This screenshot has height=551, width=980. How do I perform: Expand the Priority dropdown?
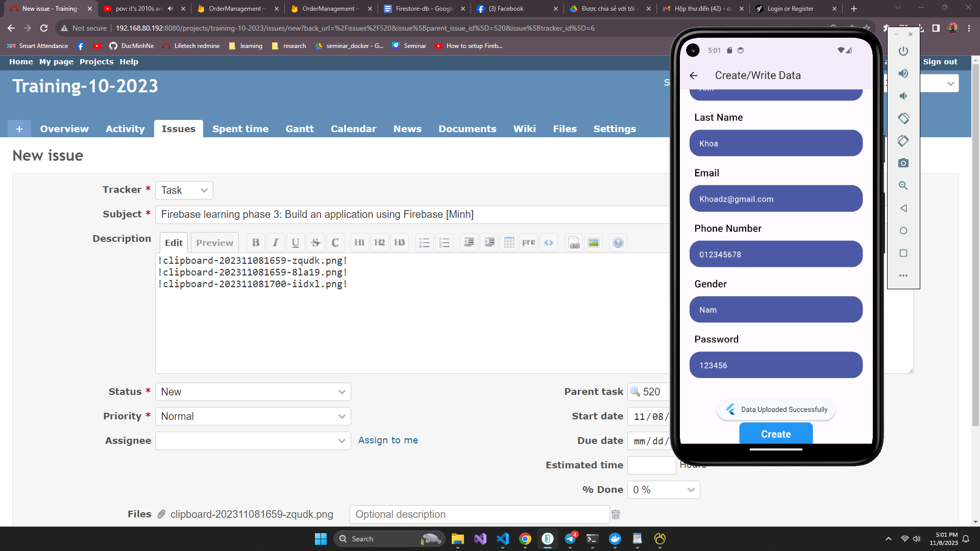pyautogui.click(x=253, y=416)
